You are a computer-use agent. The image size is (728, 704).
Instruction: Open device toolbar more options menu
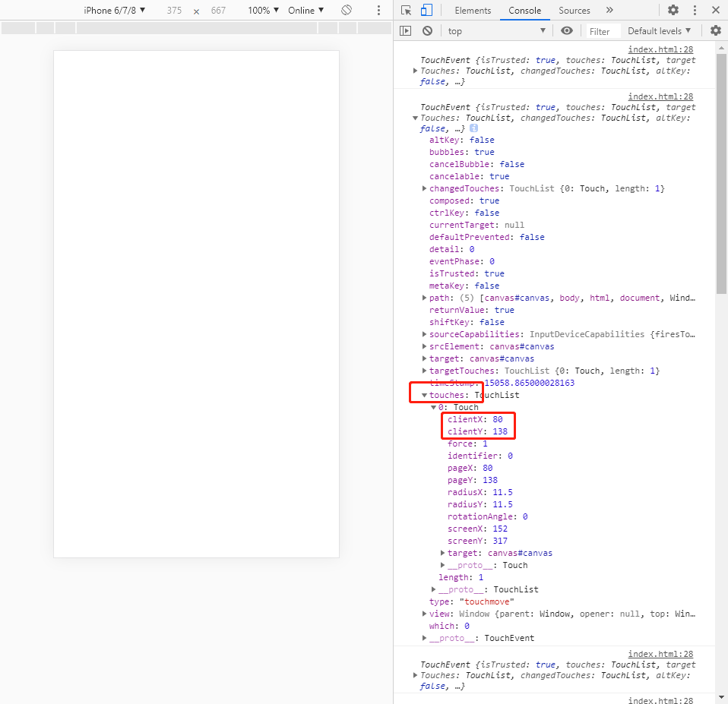[x=379, y=10]
